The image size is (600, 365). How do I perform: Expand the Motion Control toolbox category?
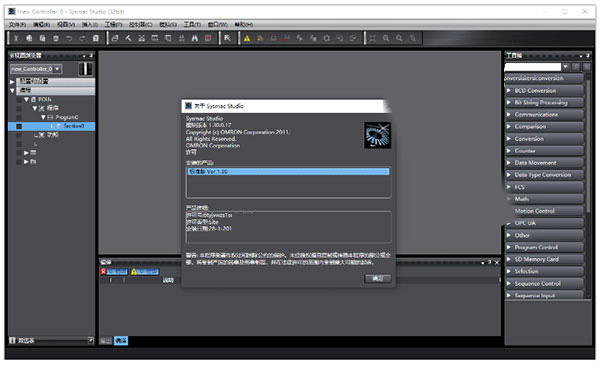pos(544,211)
